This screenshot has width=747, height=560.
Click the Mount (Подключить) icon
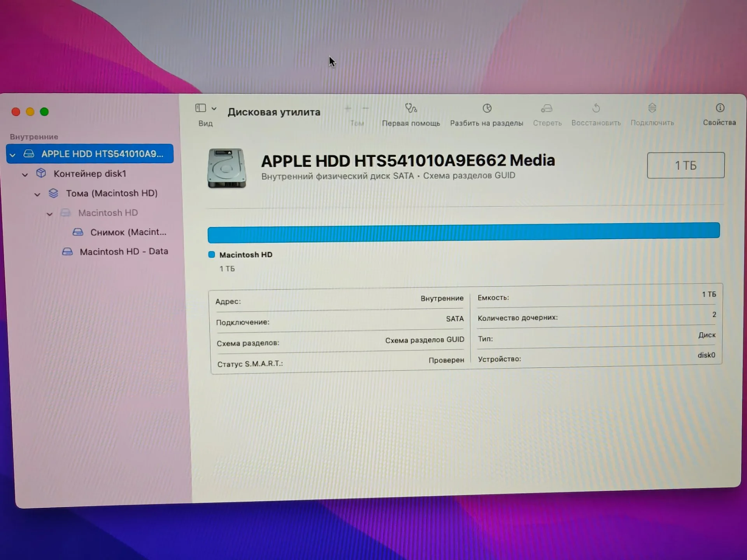click(x=652, y=108)
